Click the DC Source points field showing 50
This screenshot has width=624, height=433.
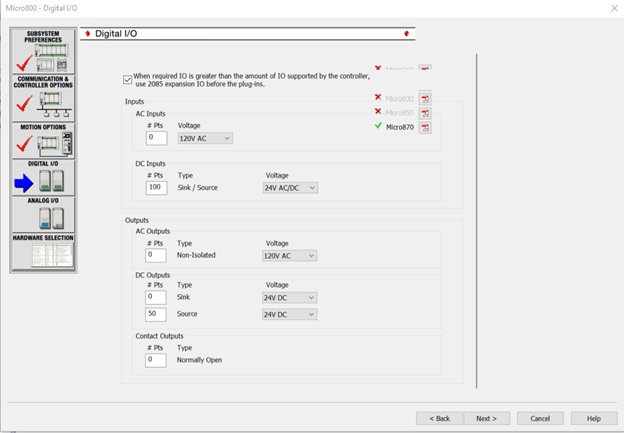pos(156,314)
